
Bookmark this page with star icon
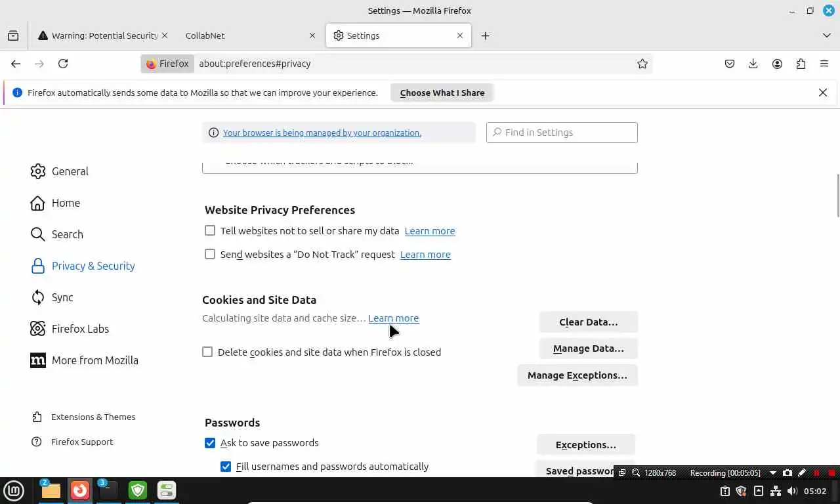tap(642, 64)
